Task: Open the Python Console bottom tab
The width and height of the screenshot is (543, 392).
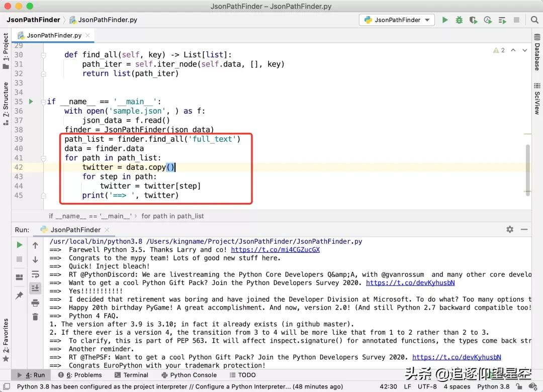Action: click(x=189, y=375)
